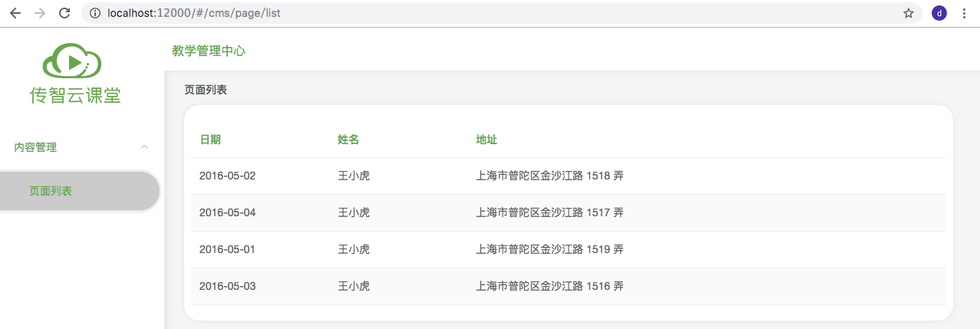Open the 内容管理 sidebar menu
The height and width of the screenshot is (329, 980).
pyautogui.click(x=35, y=147)
